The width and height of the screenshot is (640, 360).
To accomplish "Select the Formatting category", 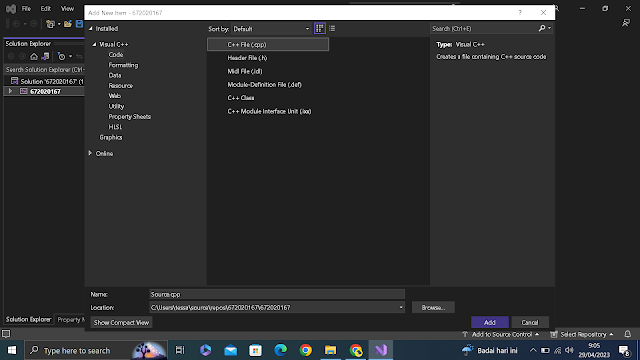I will pos(123,65).
